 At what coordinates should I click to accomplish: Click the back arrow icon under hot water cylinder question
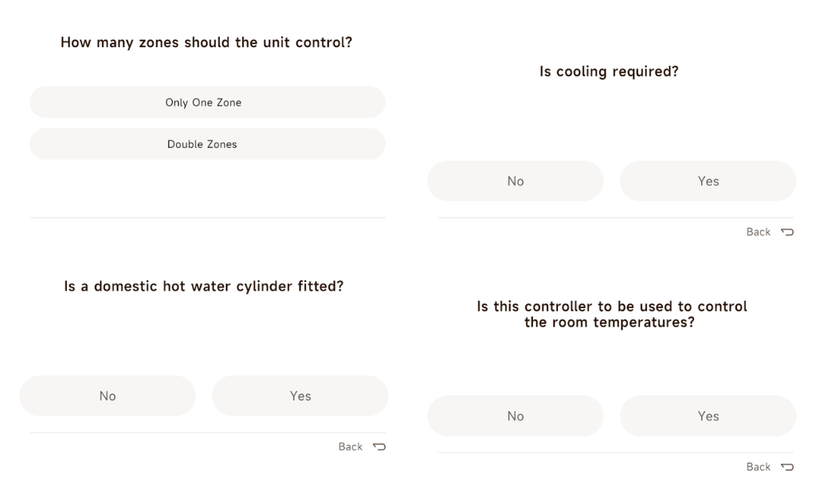(x=379, y=447)
